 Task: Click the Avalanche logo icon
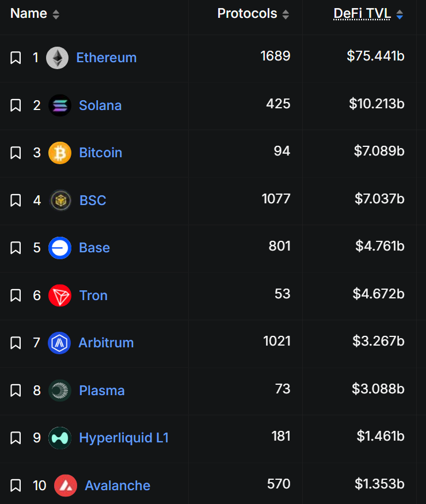tap(66, 486)
